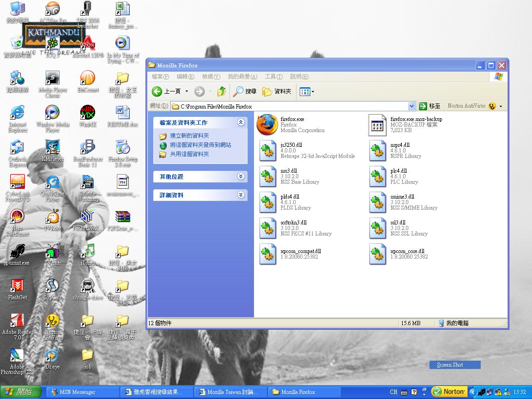Click Make a new folder link
This screenshot has height=399, width=532.
[189, 136]
